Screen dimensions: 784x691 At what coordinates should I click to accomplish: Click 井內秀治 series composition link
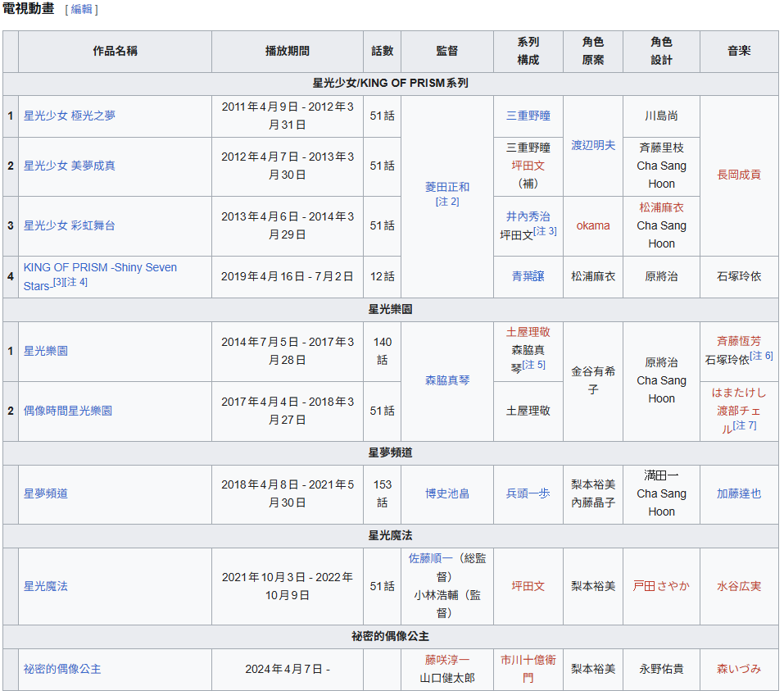point(528,216)
